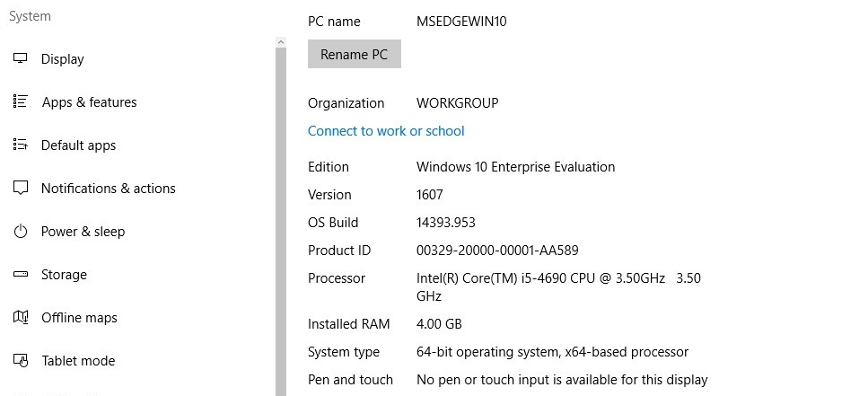
Task: Click the No pen or touch input text
Action: click(562, 380)
